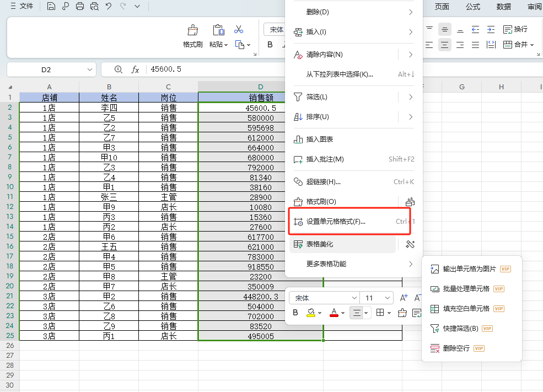Click the select-all corner of the sheet grid

click(x=10, y=87)
